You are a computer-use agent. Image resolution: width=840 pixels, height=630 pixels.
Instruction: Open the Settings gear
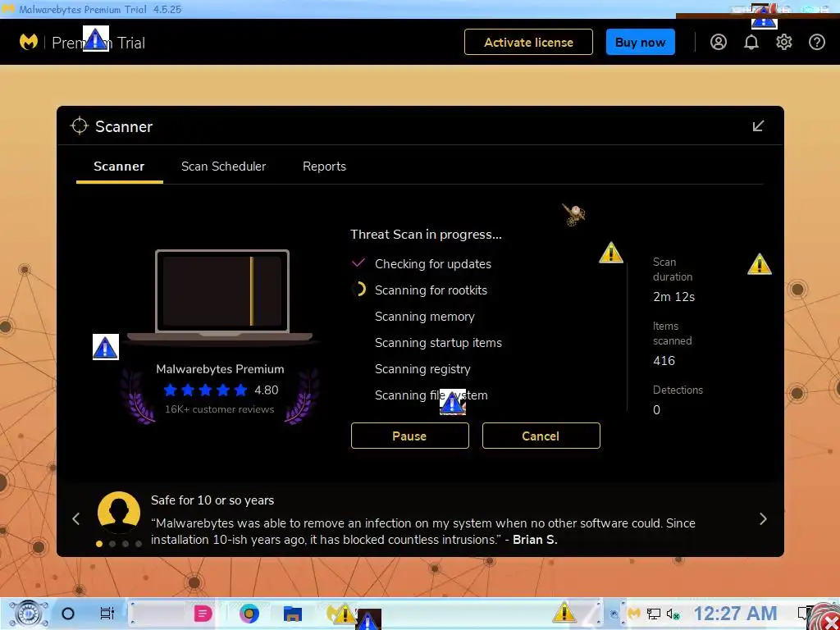point(783,42)
